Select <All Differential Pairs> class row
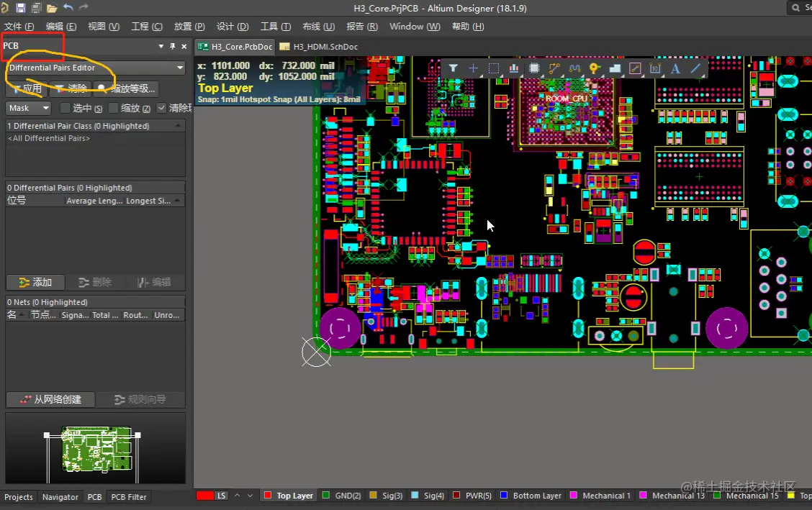812x510 pixels. (x=95, y=138)
